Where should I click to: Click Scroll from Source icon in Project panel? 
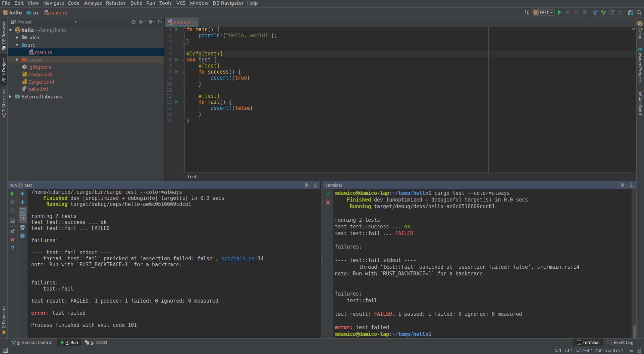tap(133, 22)
